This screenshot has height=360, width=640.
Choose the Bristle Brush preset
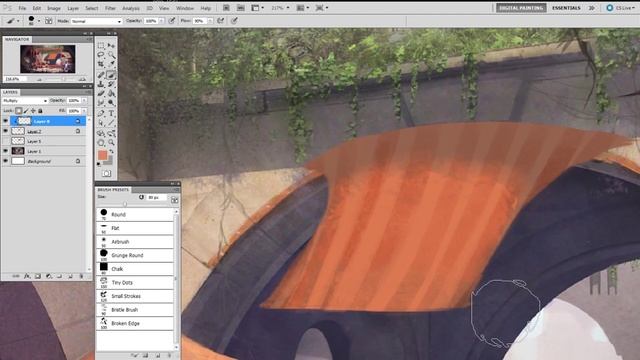click(x=135, y=309)
